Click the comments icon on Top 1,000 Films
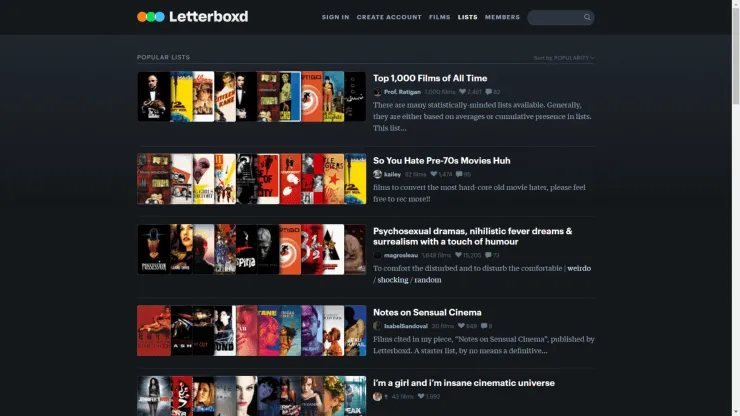 click(x=488, y=92)
